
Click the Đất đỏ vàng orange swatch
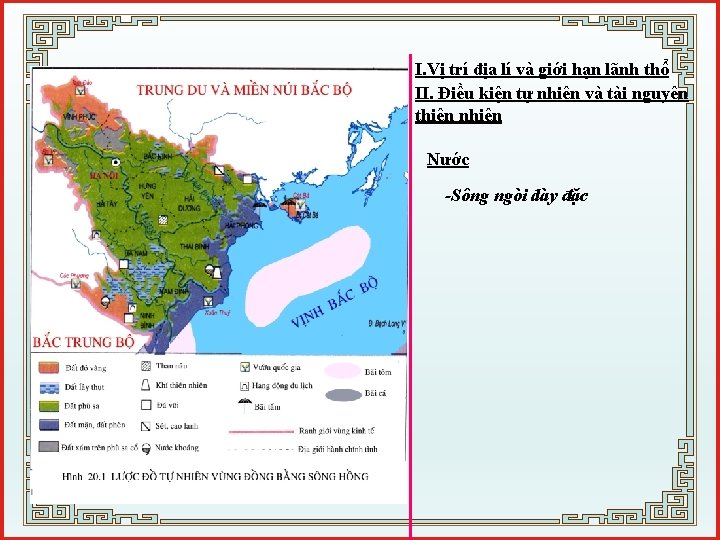click(x=49, y=368)
